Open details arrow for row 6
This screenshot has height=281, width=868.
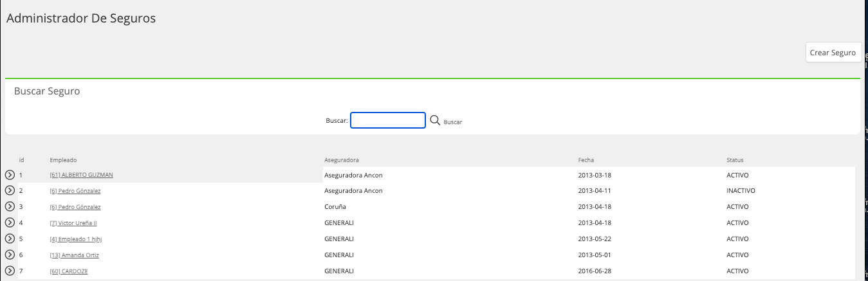point(10,255)
